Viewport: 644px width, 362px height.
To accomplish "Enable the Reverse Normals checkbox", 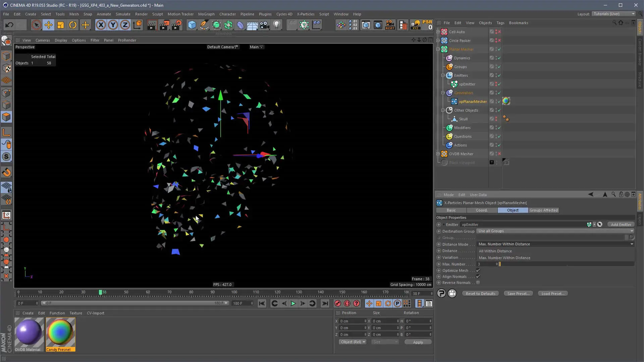I will point(478,283).
